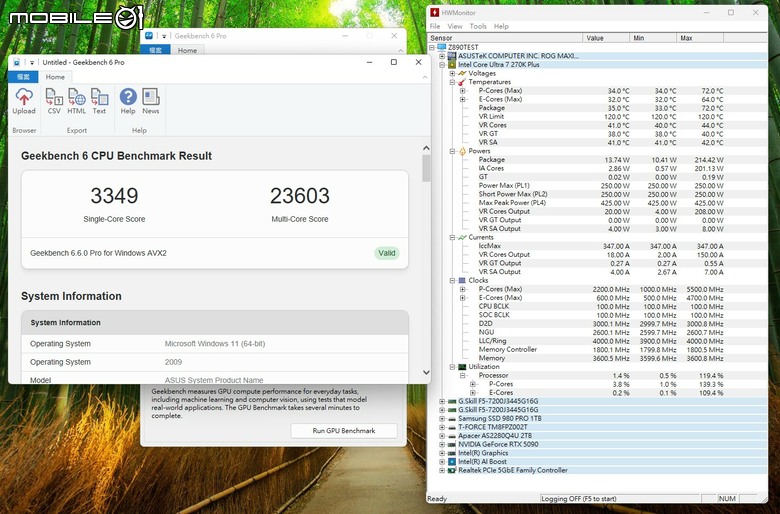Expand P-Cores under Utilization Processor
This screenshot has height=514, width=780.
[473, 384]
